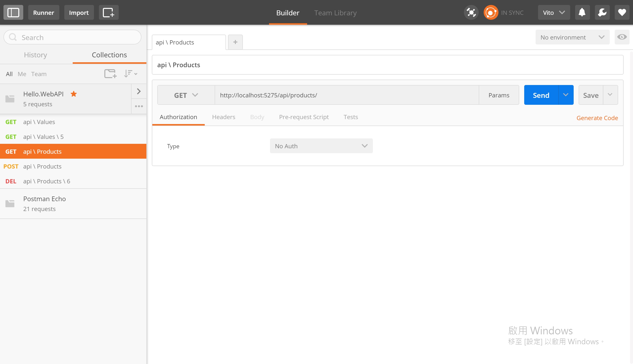
Task: Click the Params button
Action: 499,95
